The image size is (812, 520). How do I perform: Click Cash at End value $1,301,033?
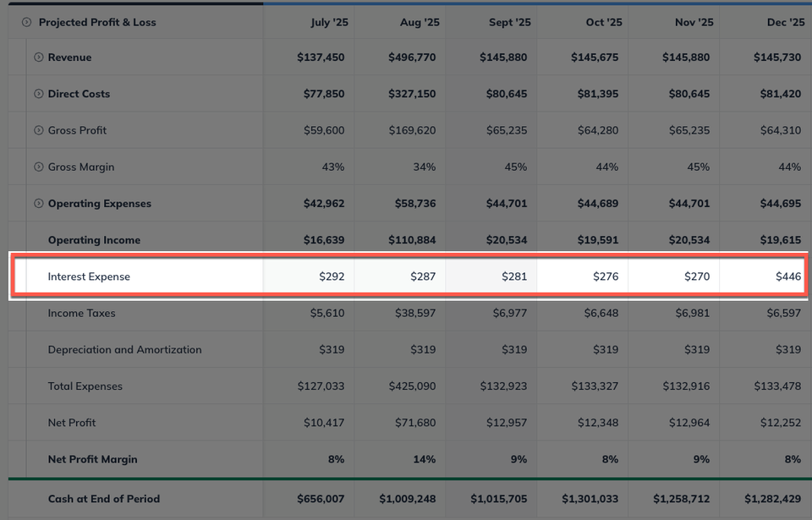click(x=590, y=499)
